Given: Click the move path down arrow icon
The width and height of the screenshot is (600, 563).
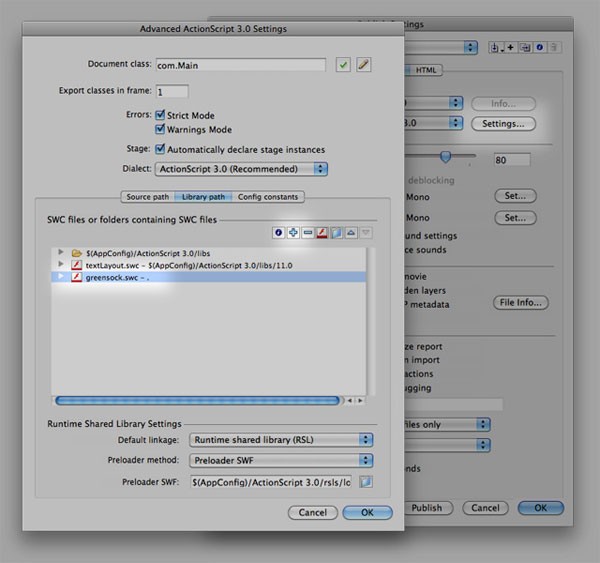Looking at the screenshot, I should [366, 232].
